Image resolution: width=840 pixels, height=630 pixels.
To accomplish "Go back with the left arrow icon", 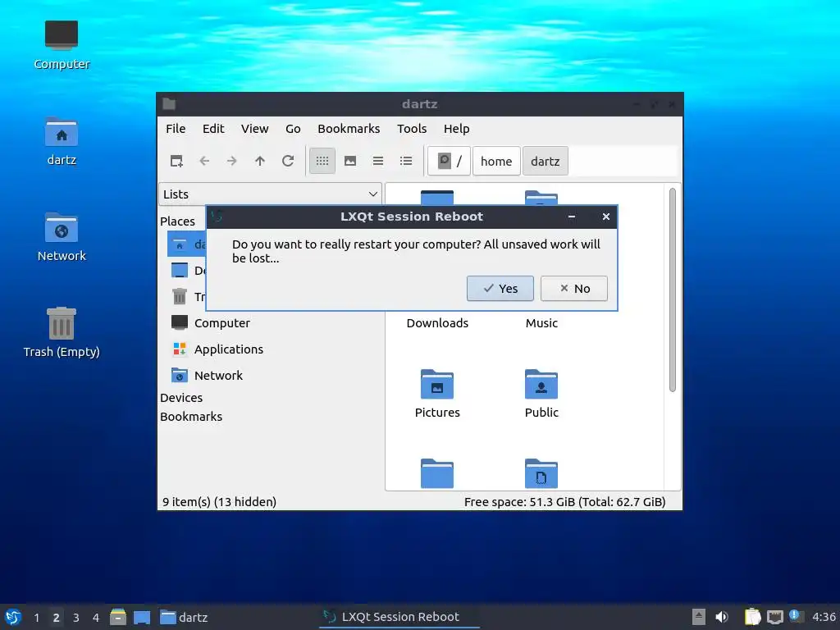I will coord(204,161).
